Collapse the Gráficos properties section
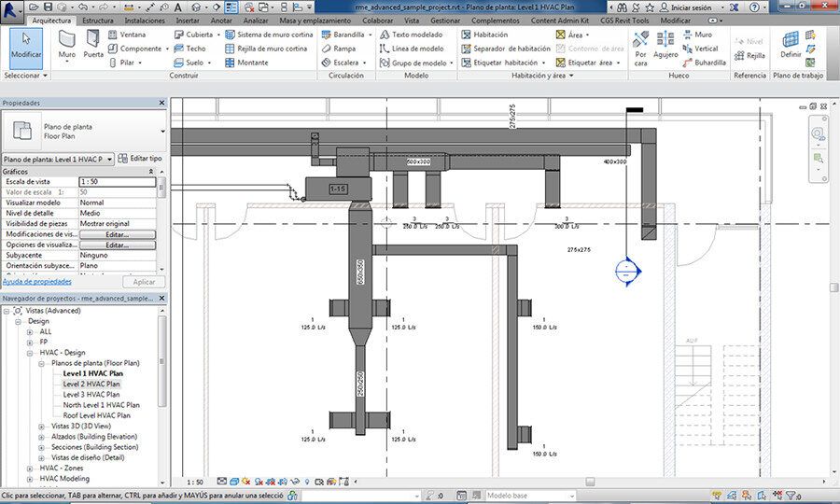 pos(150,172)
